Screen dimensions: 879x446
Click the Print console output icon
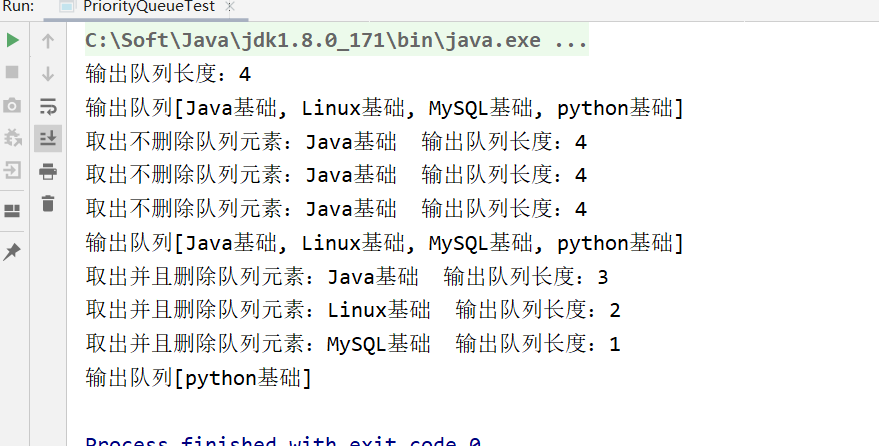click(x=48, y=171)
